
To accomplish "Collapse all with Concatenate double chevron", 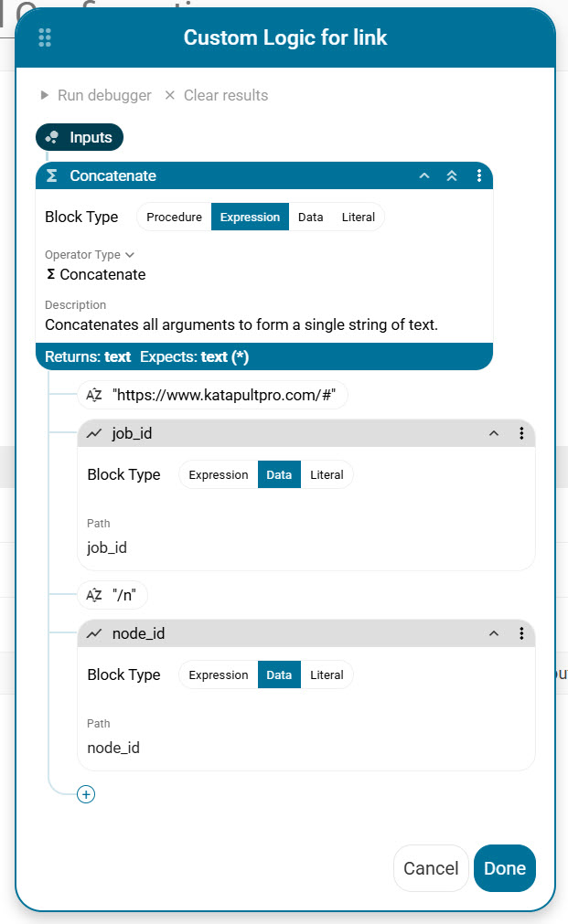I will tap(451, 175).
